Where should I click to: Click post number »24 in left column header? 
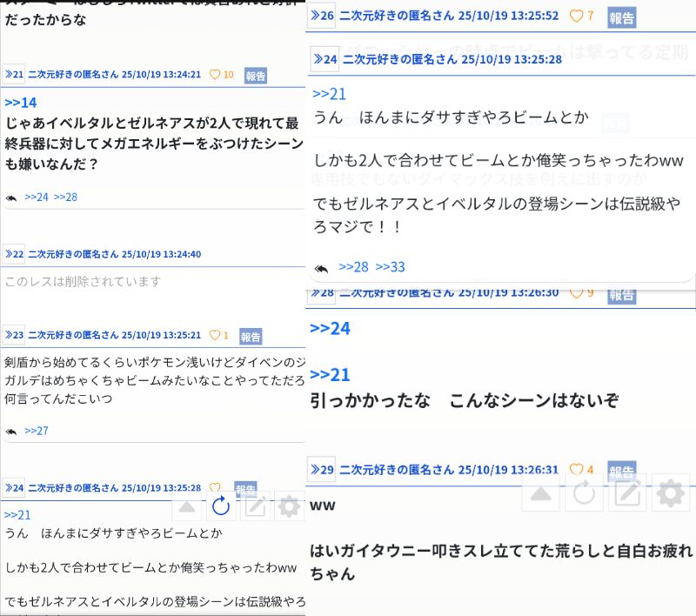pyautogui.click(x=14, y=488)
